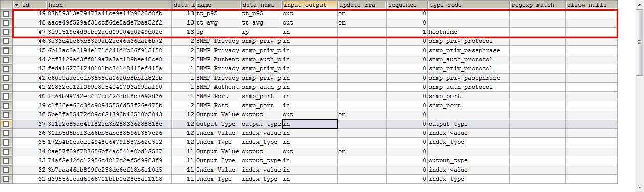
Task: Click the allow_nulls column header
Action: coord(591,5)
